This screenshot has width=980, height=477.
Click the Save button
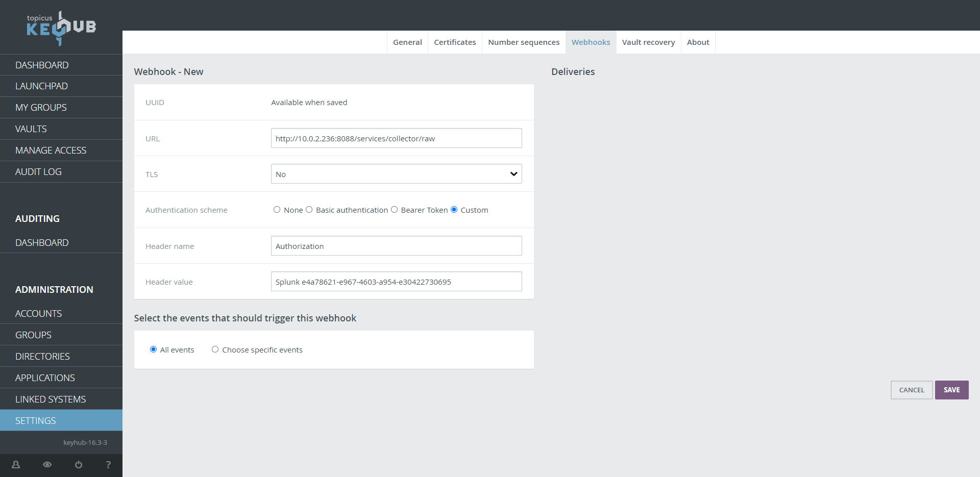tap(951, 390)
